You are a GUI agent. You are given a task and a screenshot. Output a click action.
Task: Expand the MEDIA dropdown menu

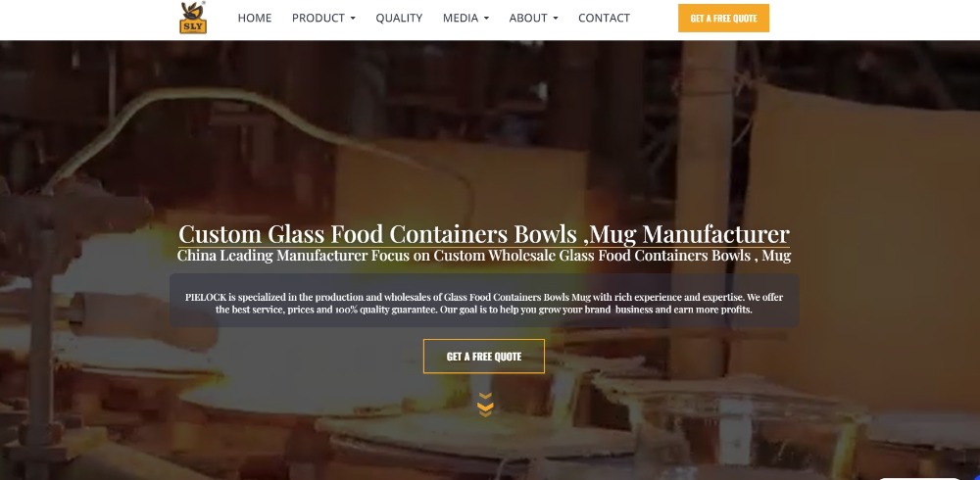465,19
